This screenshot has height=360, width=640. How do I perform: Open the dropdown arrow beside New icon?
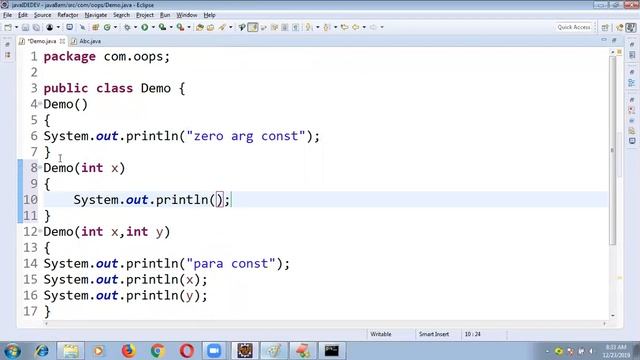(x=16, y=27)
